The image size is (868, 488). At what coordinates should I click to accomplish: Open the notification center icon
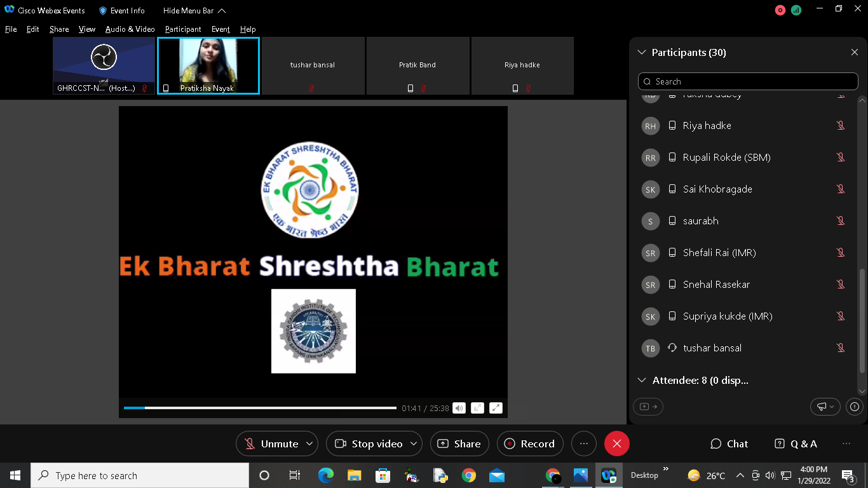coord(848,475)
